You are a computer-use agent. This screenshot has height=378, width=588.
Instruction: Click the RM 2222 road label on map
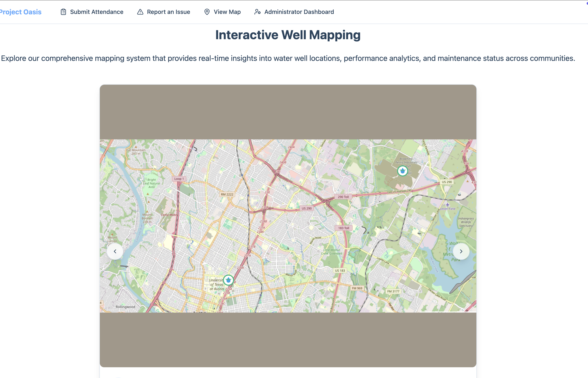(227, 194)
